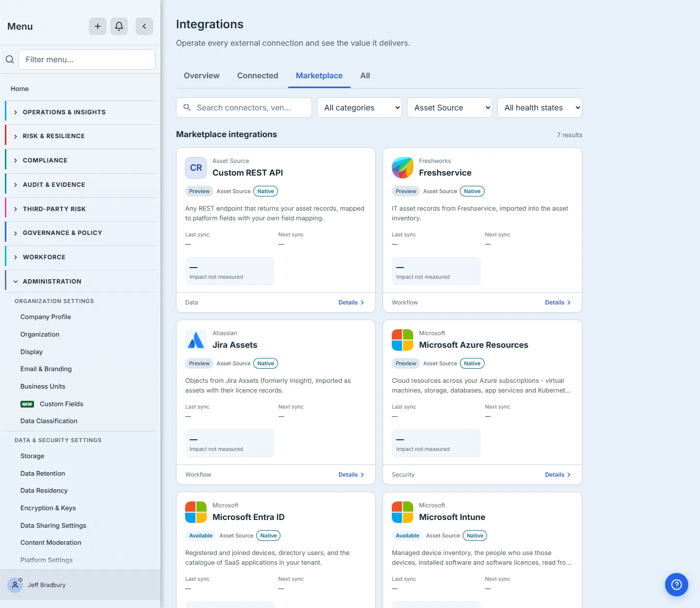Click the Microsoft Azure Resources logo

click(x=402, y=340)
